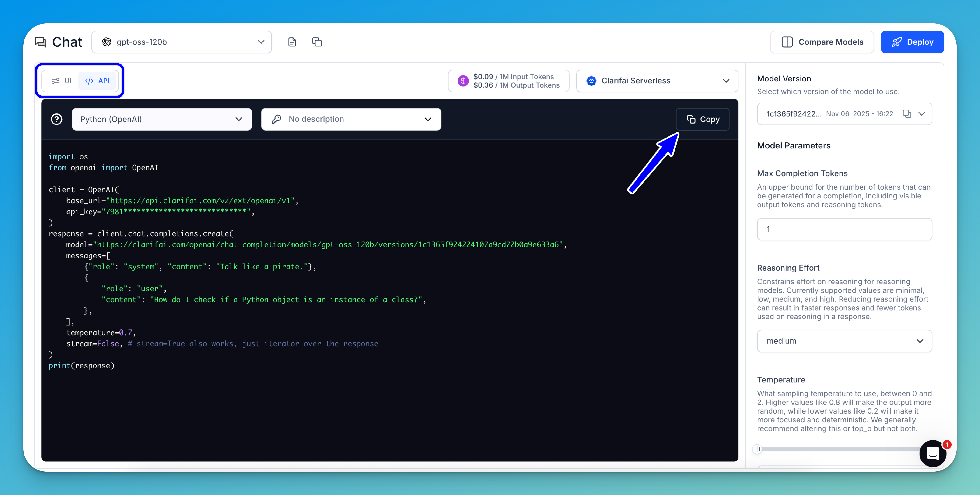
Task: Click the copy icon next to document icon
Action: click(x=317, y=42)
